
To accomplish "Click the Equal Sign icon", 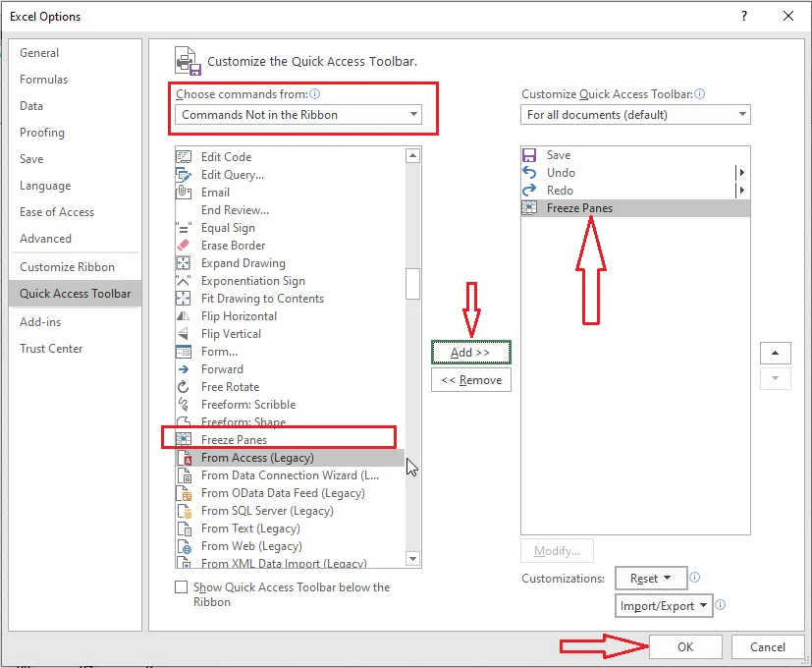I will (184, 228).
